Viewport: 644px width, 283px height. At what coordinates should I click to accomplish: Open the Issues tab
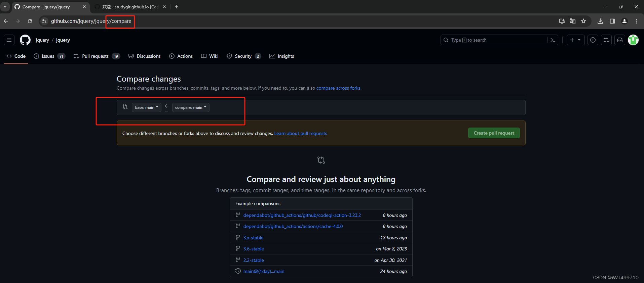point(49,56)
